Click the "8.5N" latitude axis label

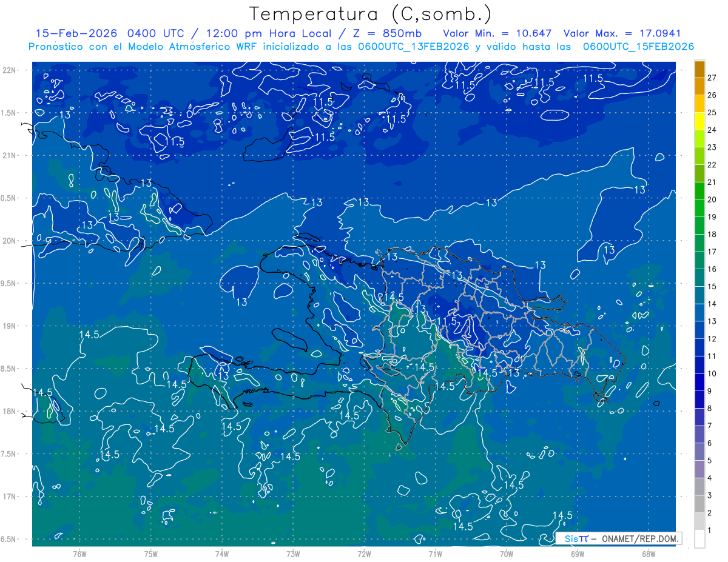tap(9, 369)
